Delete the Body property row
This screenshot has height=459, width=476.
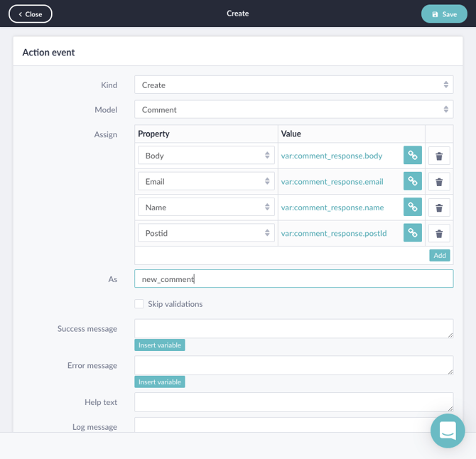point(439,156)
